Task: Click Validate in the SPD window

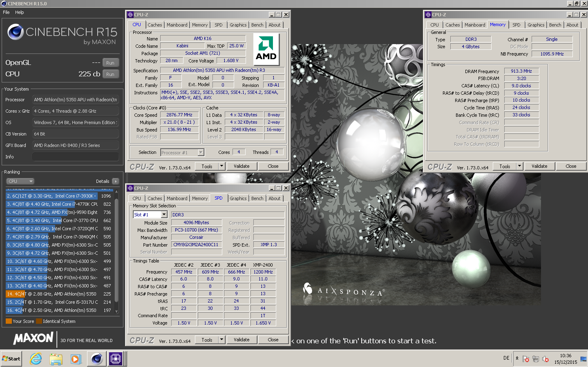Action: point(241,340)
